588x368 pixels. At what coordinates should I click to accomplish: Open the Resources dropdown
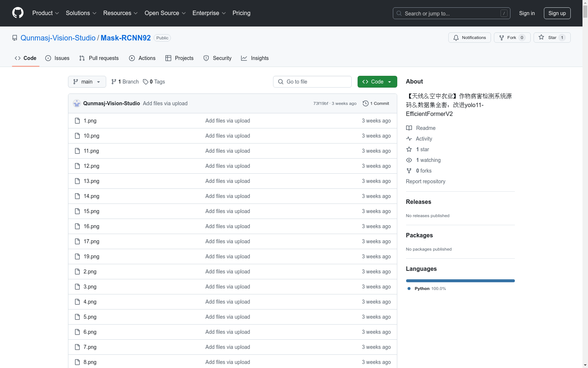coord(120,13)
